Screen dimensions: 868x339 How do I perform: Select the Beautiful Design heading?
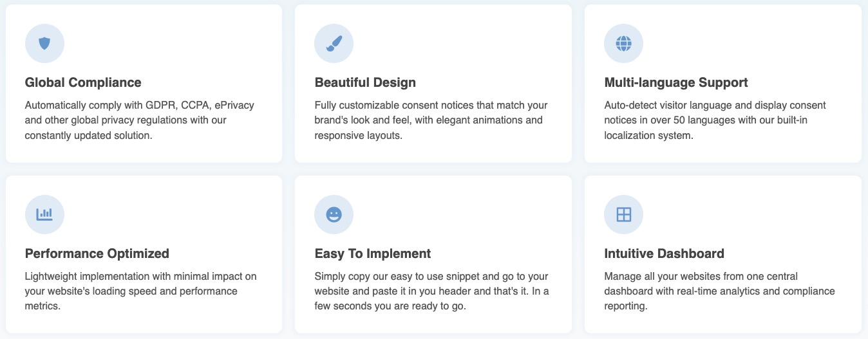tap(365, 82)
